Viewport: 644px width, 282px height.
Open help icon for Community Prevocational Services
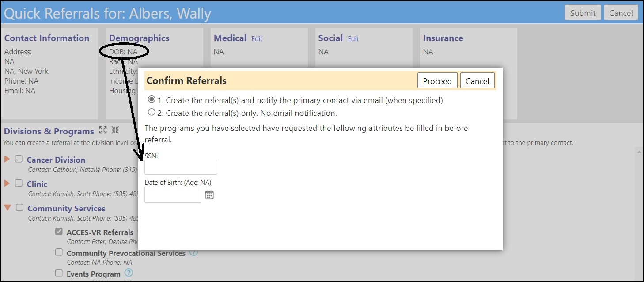tap(194, 253)
